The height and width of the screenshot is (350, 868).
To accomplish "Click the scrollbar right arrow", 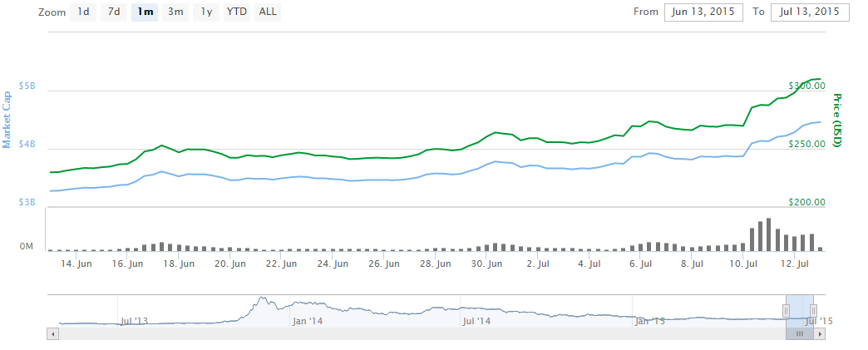I will 821,333.
